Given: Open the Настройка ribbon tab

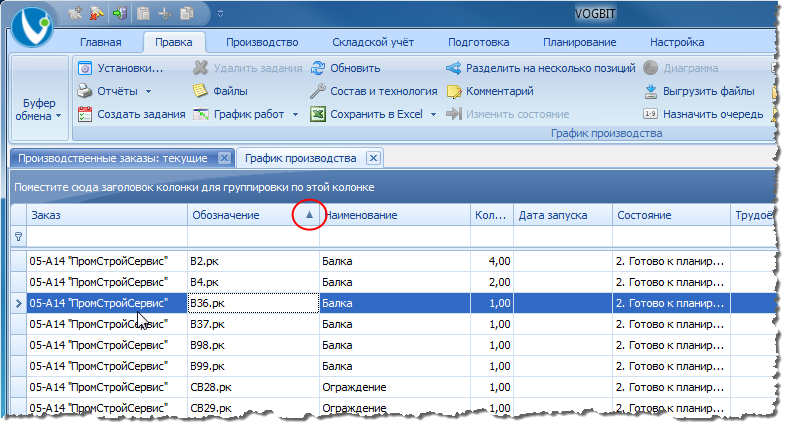Looking at the screenshot, I should click(677, 42).
